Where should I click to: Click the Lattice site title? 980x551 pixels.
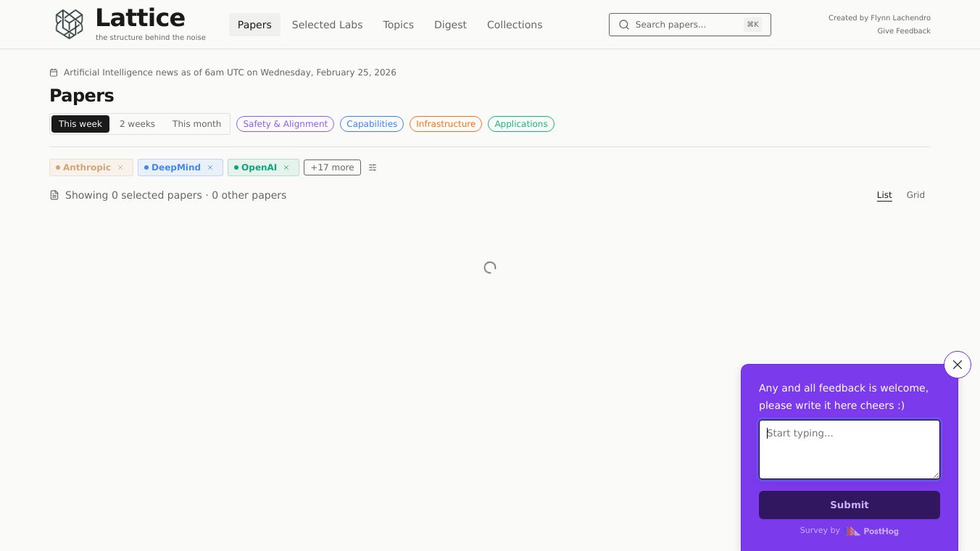click(x=140, y=17)
